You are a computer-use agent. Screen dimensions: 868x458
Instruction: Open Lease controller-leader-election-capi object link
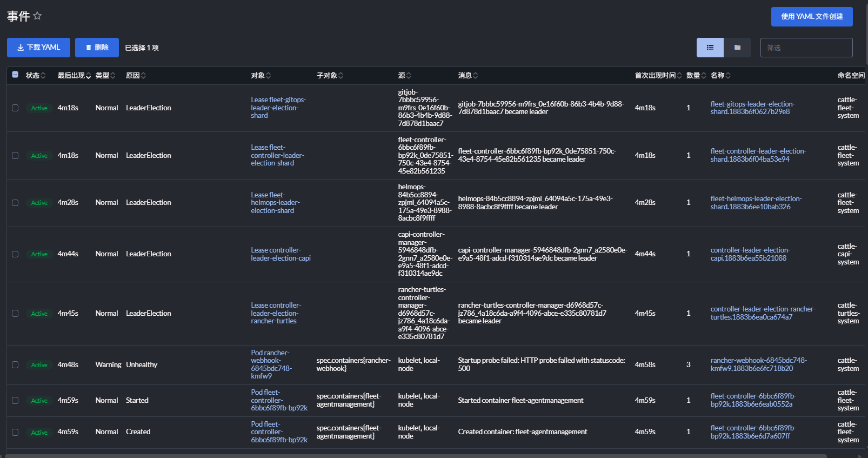point(281,254)
